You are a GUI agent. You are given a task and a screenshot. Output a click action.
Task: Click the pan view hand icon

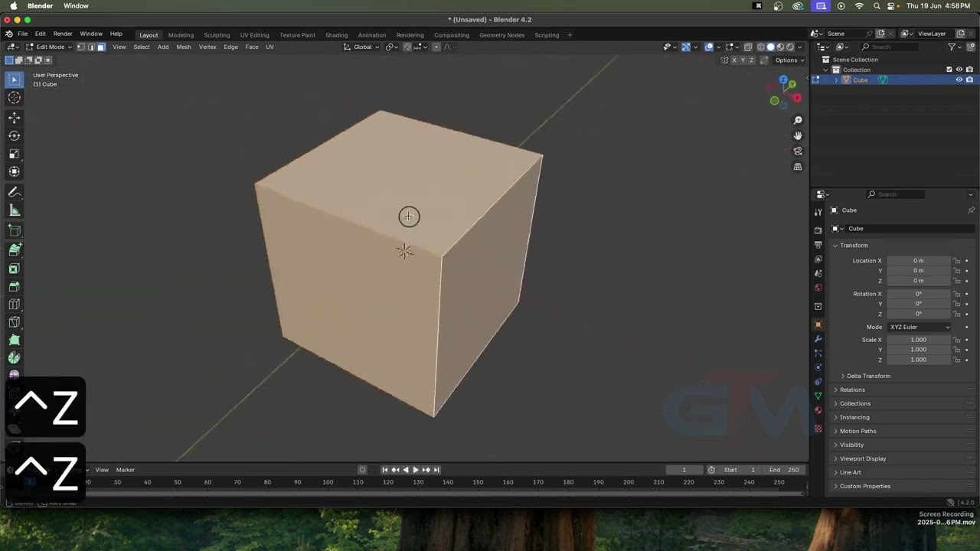(798, 136)
